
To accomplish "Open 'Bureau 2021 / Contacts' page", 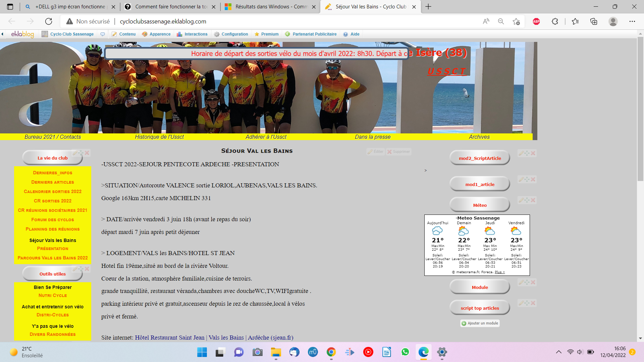I will coord(53,137).
